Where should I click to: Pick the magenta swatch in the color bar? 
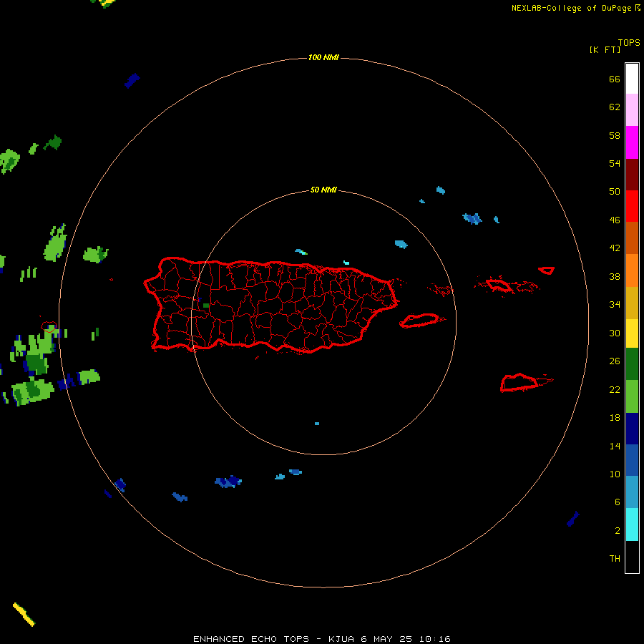tap(632, 142)
